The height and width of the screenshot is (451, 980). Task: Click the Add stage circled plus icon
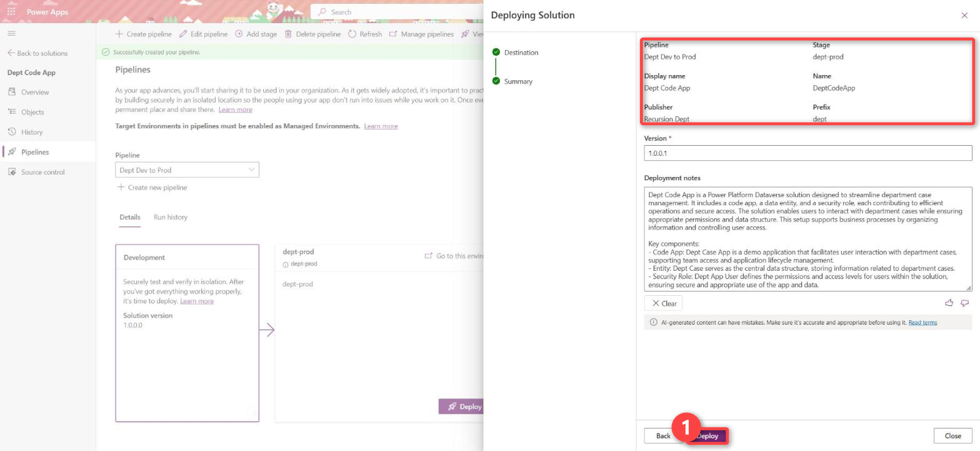[x=239, y=34]
